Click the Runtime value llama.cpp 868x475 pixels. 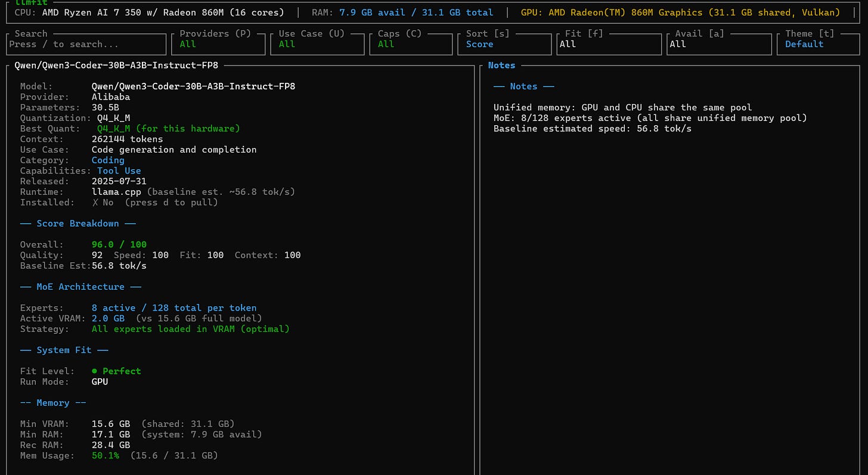coord(116,192)
